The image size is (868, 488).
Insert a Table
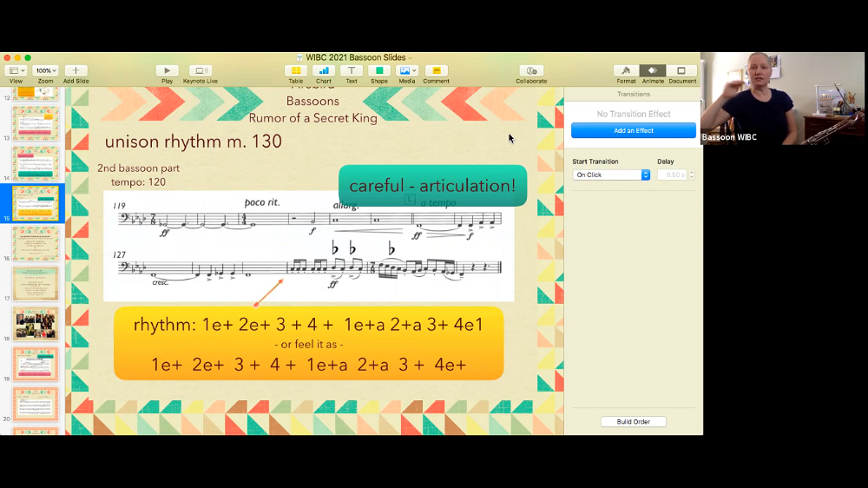click(x=296, y=71)
